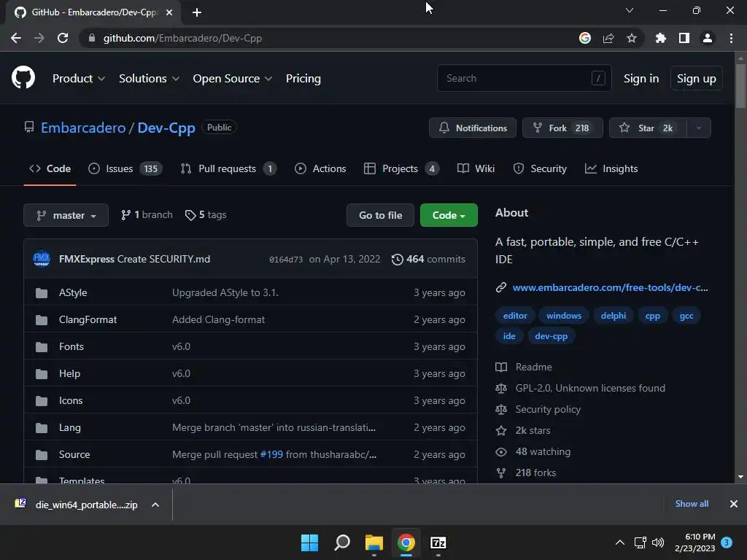Click the AStyle folder icon

(42, 292)
